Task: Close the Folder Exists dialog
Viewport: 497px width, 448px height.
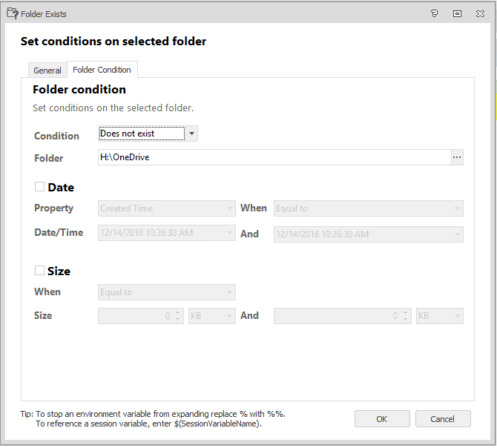Action: [x=480, y=13]
